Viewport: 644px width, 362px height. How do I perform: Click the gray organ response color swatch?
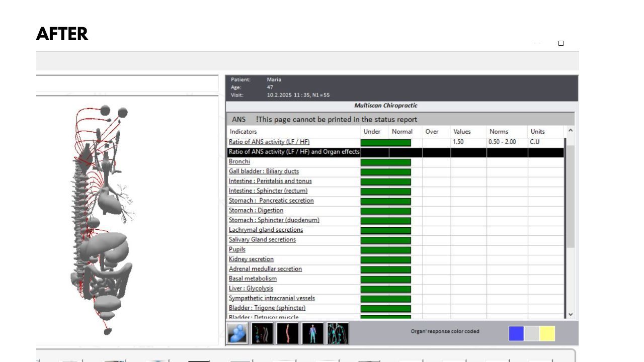pos(532,333)
